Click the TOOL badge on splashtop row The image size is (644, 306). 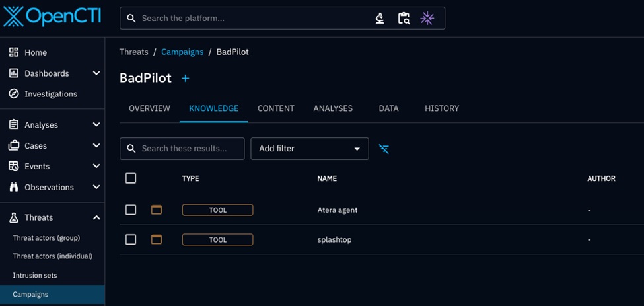pos(218,239)
